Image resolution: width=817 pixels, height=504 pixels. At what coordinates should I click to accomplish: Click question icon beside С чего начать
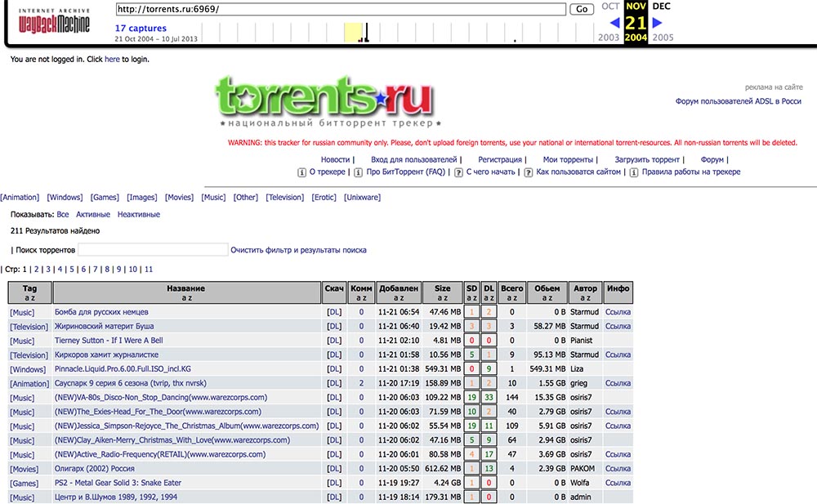pyautogui.click(x=458, y=172)
